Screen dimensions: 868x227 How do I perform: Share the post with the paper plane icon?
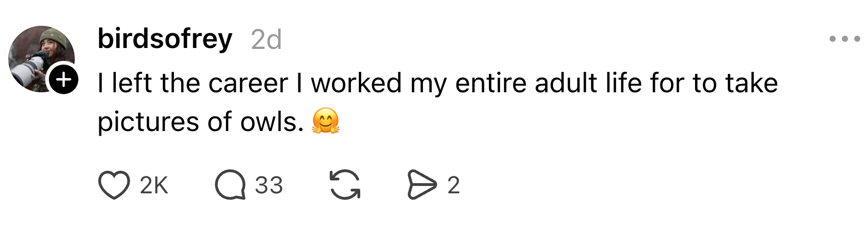[x=422, y=185]
